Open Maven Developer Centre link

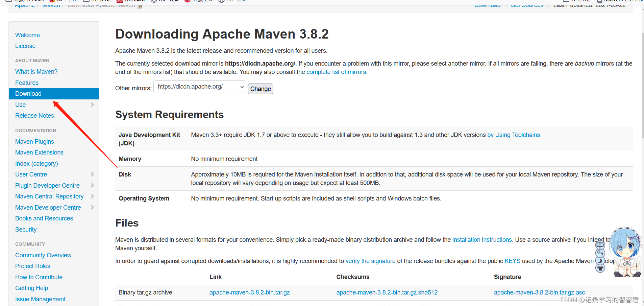tap(48, 208)
